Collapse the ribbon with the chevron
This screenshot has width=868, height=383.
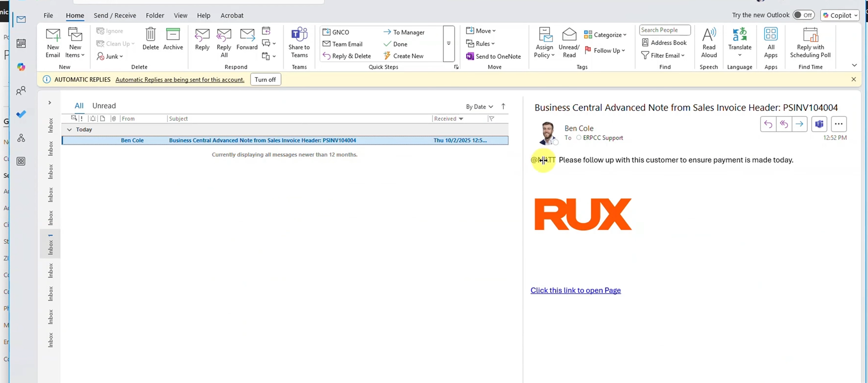tap(854, 65)
